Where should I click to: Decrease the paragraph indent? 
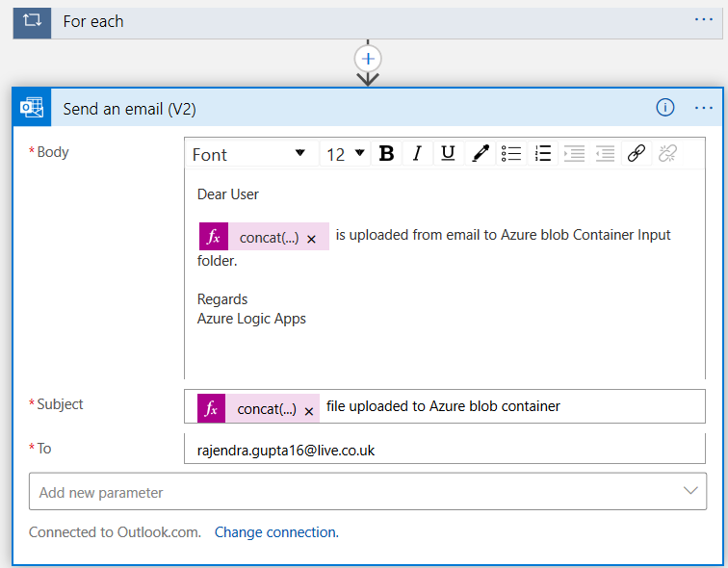(605, 154)
